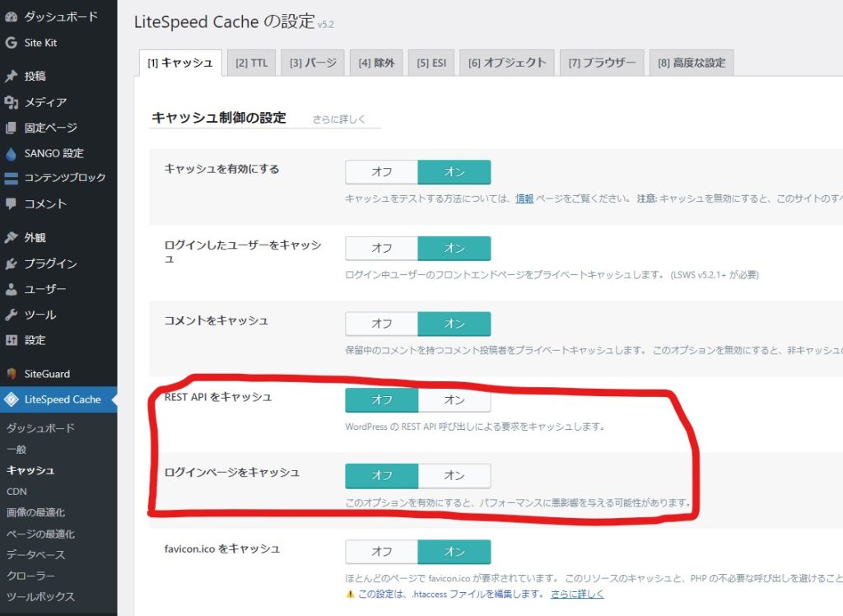Click the Dashboard gauge icon in sidebar
843x616 pixels.
[x=11, y=16]
